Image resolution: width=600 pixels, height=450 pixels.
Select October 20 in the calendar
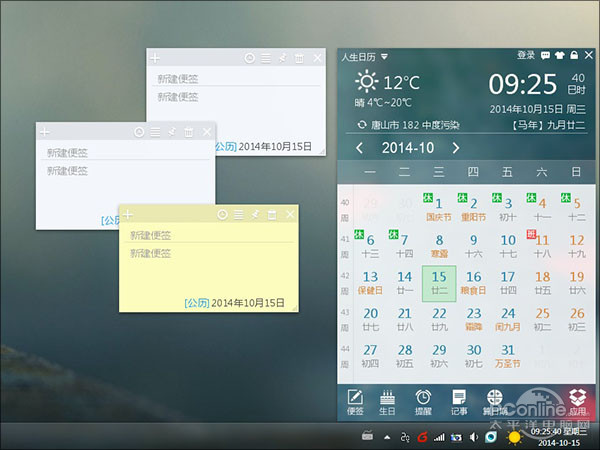click(x=370, y=320)
